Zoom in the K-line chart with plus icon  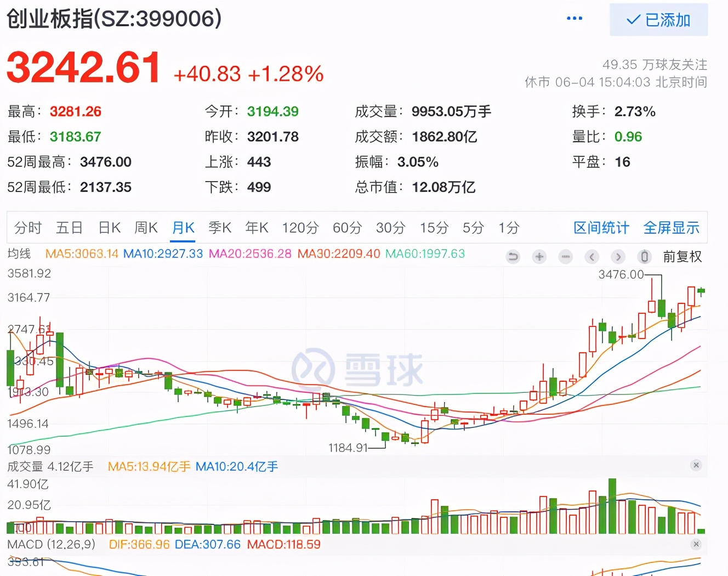[539, 257]
